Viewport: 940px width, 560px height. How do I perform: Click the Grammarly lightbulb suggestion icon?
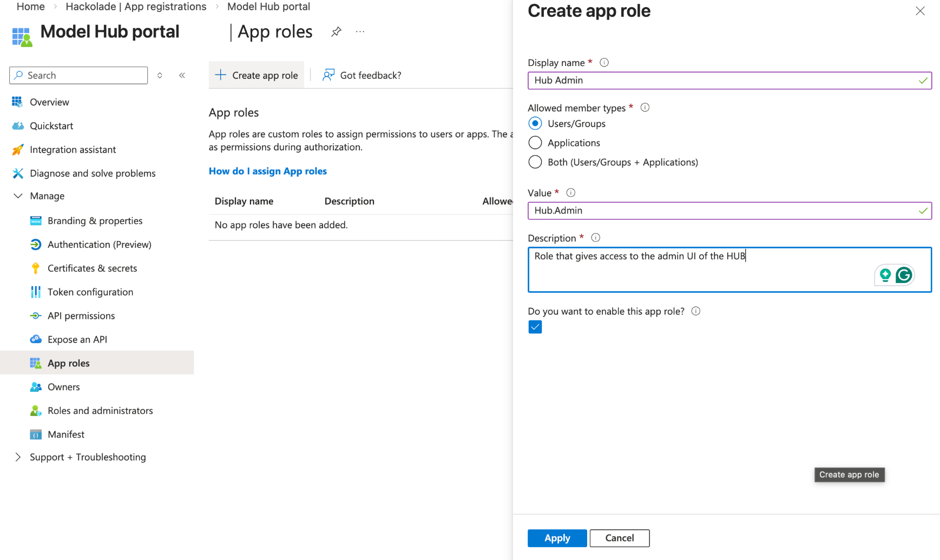[885, 275]
